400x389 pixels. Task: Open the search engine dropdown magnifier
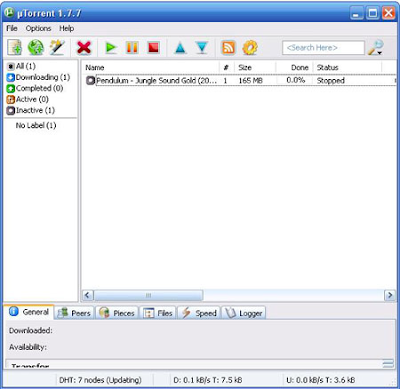click(x=375, y=48)
